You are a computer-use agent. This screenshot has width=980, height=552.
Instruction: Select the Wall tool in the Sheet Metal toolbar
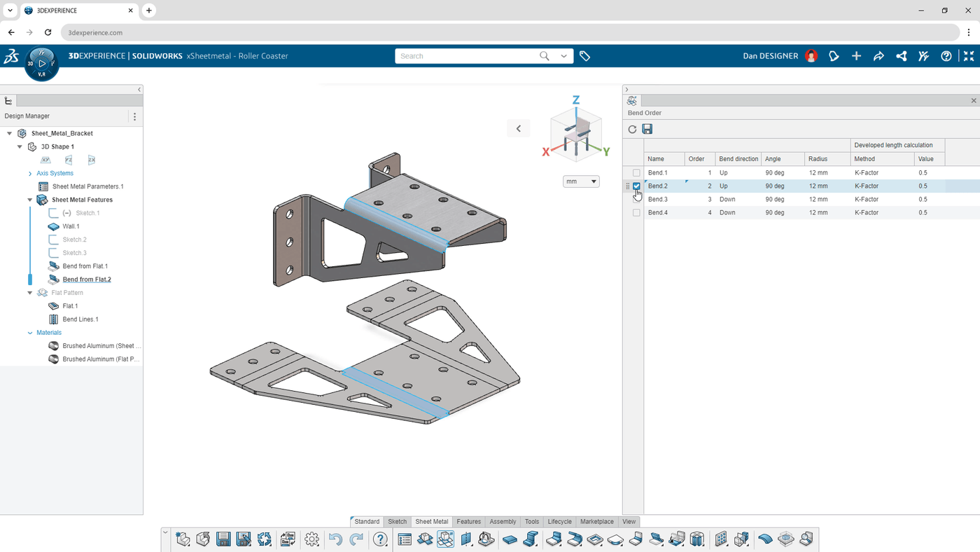[509, 539]
